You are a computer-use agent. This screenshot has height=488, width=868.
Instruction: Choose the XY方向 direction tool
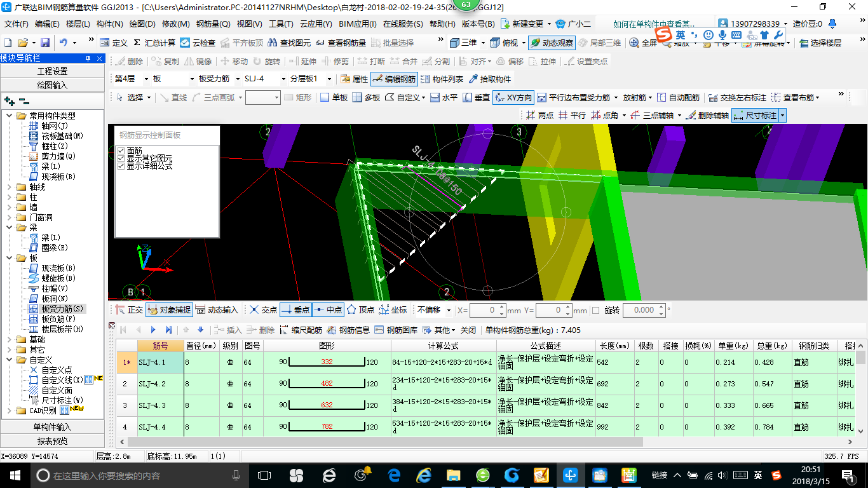click(x=513, y=97)
